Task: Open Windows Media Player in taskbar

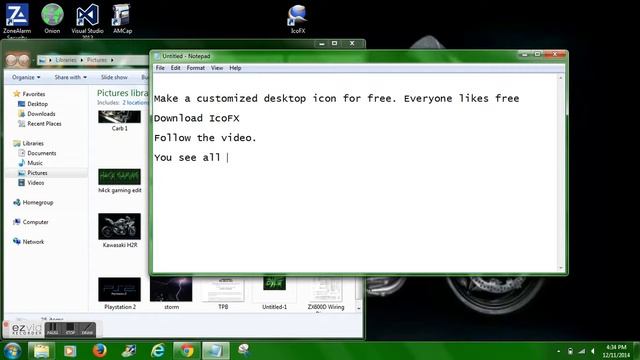Action: (70, 351)
